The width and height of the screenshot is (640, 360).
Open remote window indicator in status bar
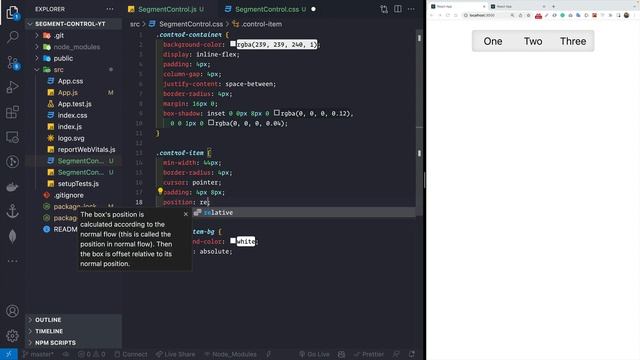click(x=9, y=354)
